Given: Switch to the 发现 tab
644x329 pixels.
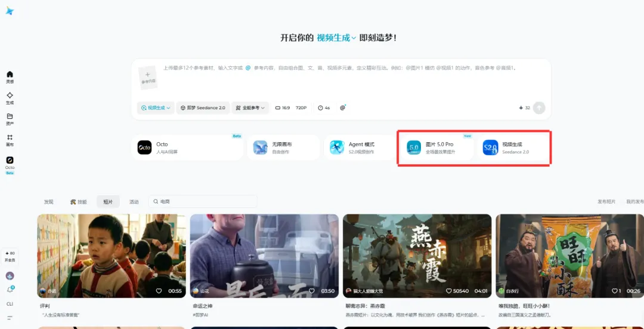Looking at the screenshot, I should [x=49, y=202].
